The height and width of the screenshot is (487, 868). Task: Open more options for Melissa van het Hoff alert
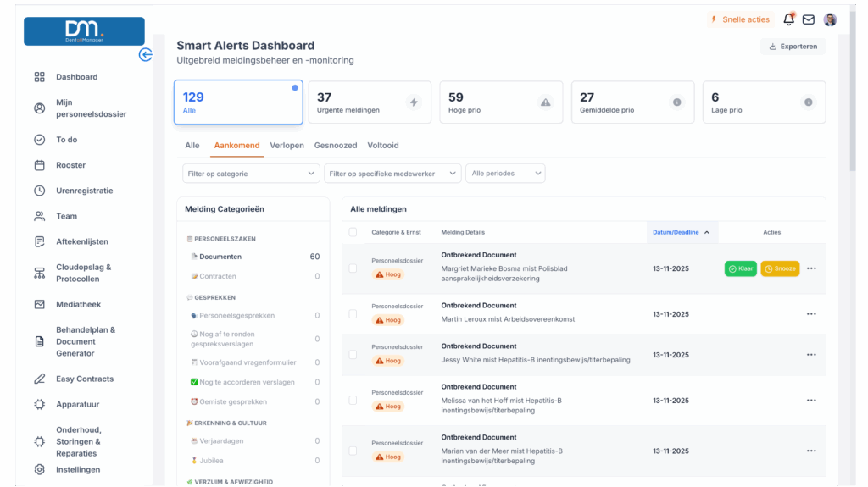click(811, 400)
